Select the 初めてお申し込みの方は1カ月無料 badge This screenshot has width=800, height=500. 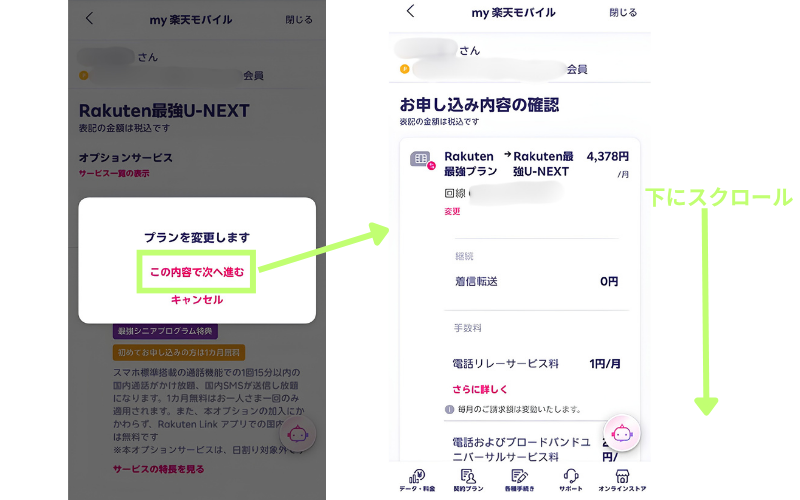[x=179, y=353]
